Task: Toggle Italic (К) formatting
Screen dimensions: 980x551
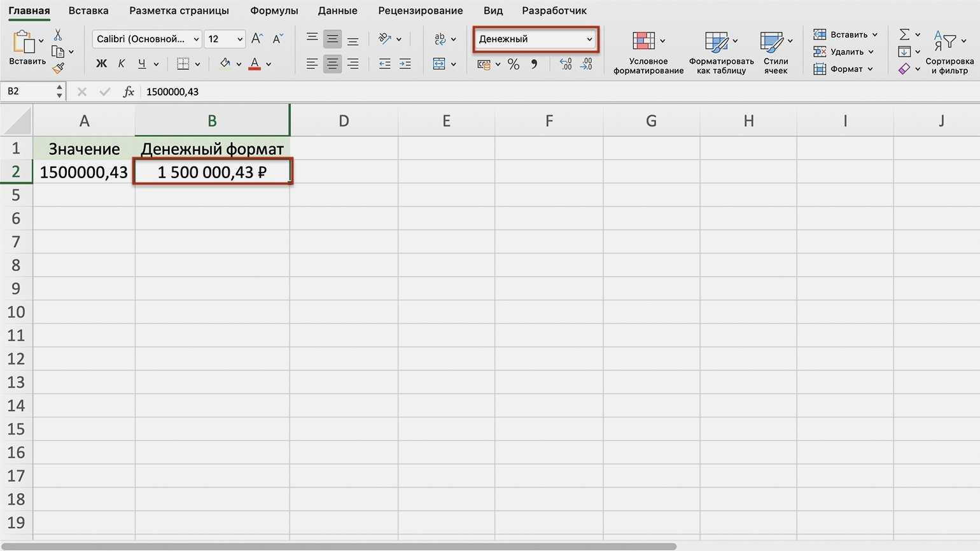Action: click(121, 64)
